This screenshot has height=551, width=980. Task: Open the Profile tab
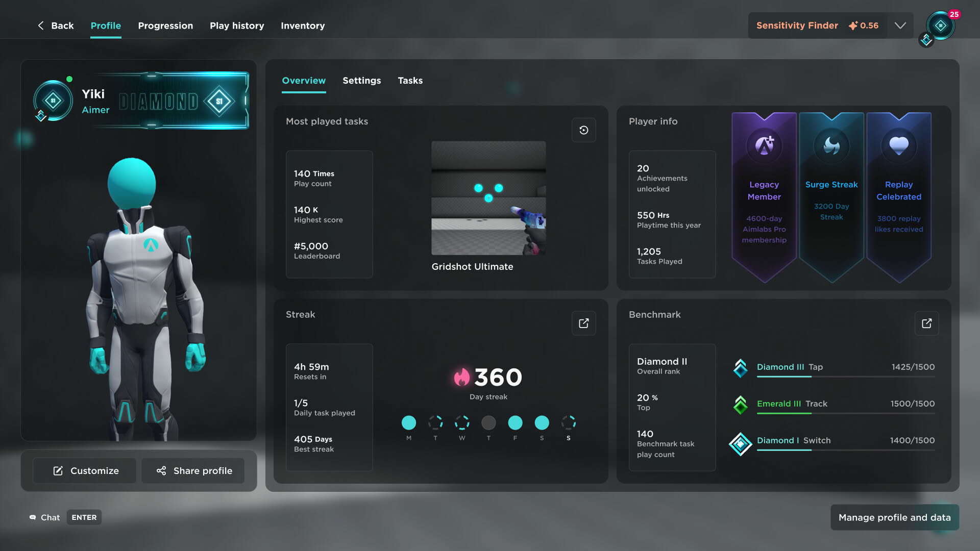[106, 26]
